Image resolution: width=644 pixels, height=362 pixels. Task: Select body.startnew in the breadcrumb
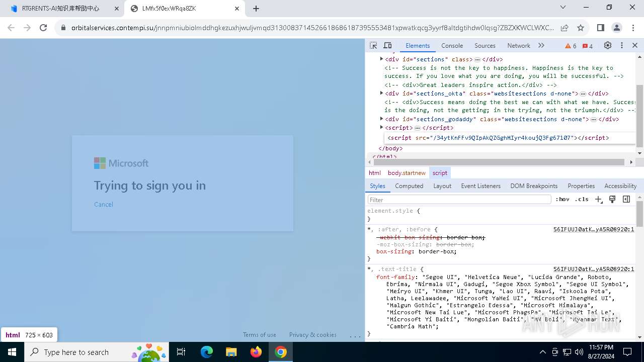(407, 172)
